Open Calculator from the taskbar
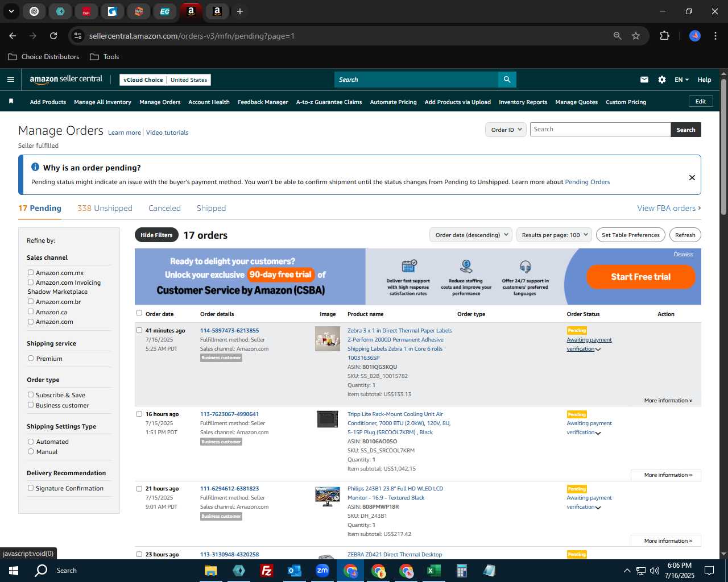The width and height of the screenshot is (728, 582). pos(461,571)
